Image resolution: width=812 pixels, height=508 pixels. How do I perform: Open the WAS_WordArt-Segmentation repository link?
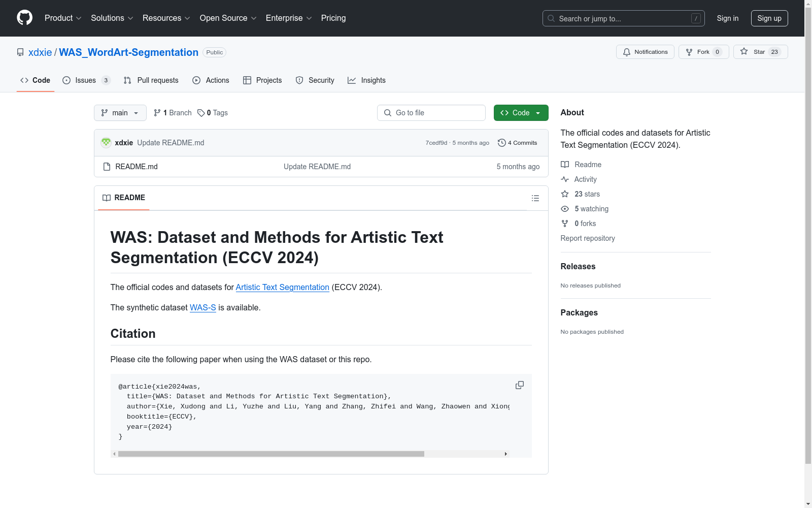coord(129,52)
